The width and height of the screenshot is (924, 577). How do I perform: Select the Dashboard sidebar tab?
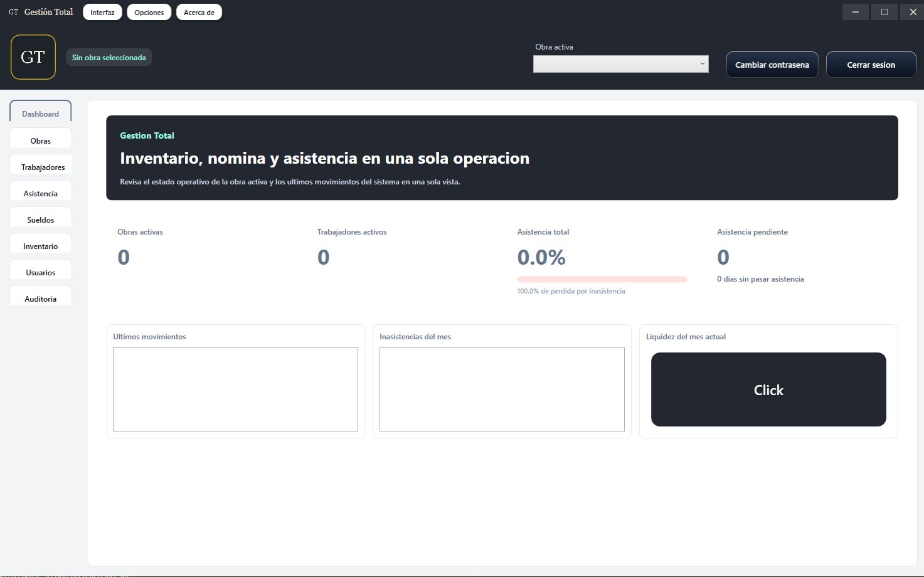(41, 112)
